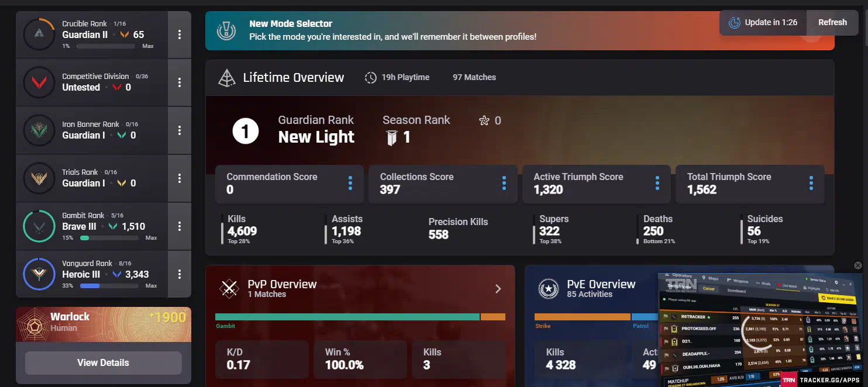The image size is (868, 387).
Task: Click the PvP Overview crossed swords icon
Action: click(229, 288)
